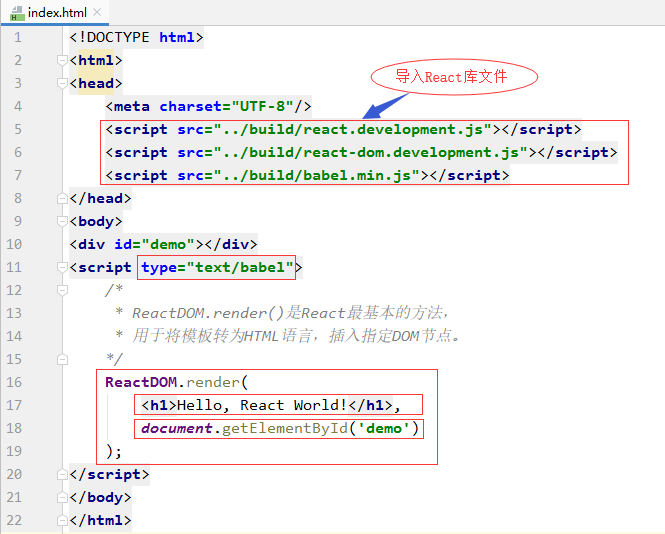Click fold end marker at closing head tag

click(x=62, y=199)
